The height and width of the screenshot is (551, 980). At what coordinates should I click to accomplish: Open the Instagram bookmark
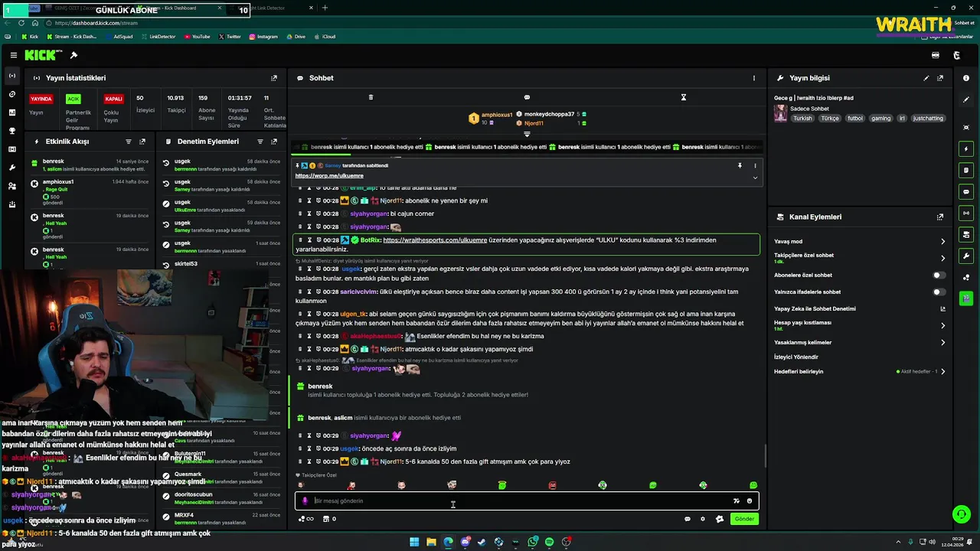(263, 37)
